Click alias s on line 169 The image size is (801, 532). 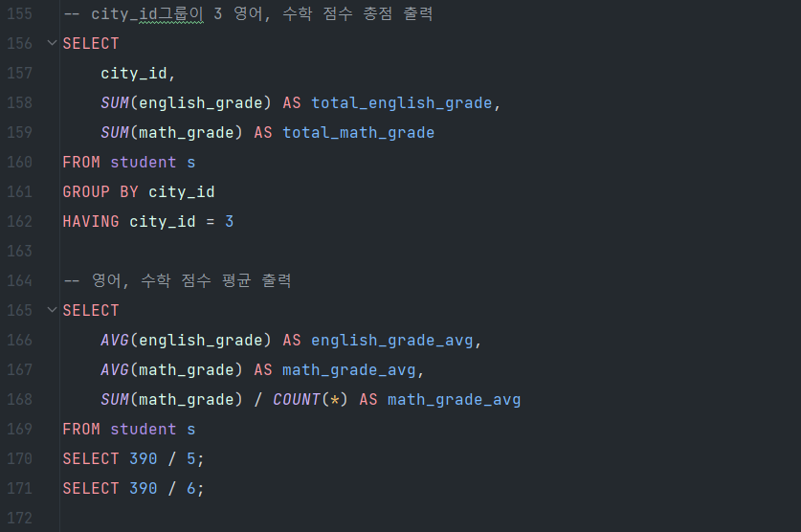pos(191,430)
